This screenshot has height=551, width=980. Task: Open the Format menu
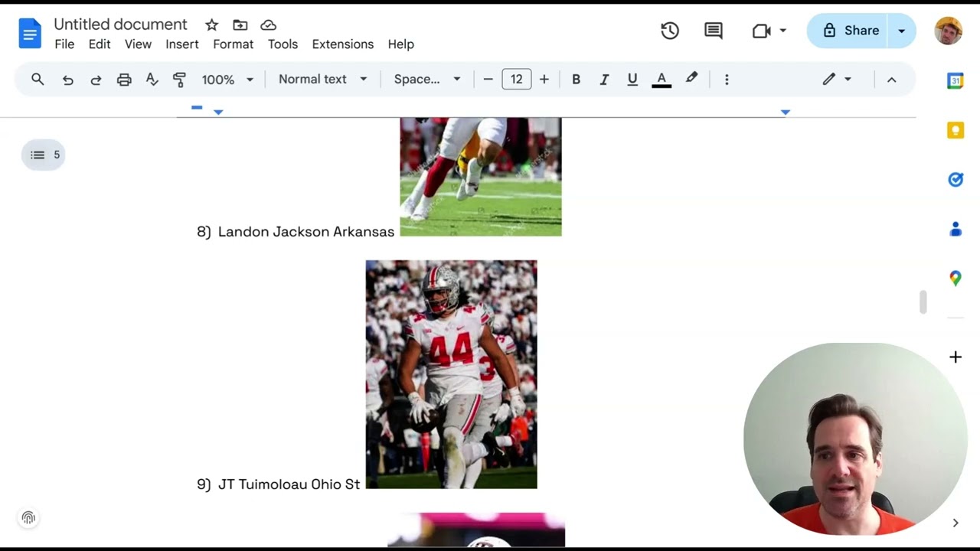tap(233, 44)
